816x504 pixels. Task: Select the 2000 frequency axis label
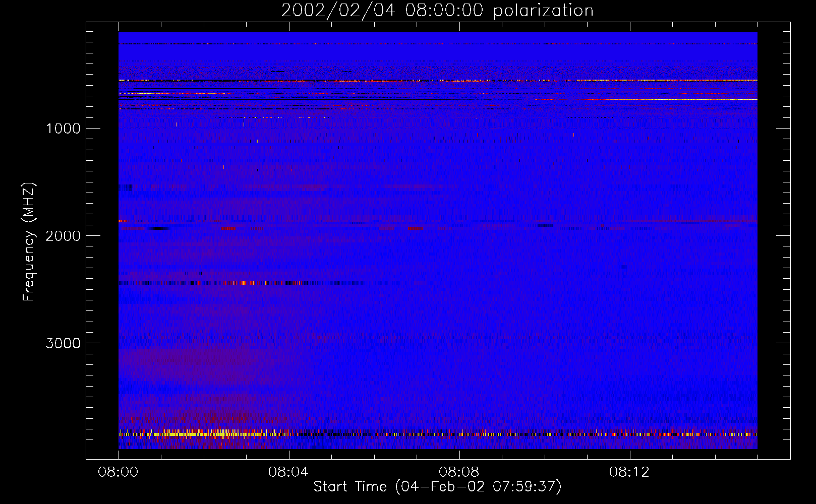click(63, 236)
